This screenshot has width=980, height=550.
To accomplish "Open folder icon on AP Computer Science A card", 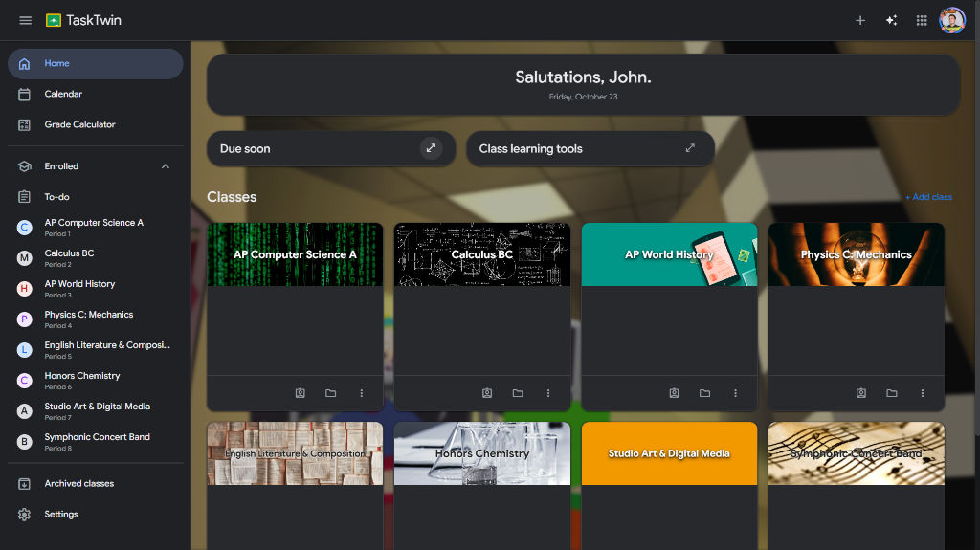I will [x=330, y=393].
